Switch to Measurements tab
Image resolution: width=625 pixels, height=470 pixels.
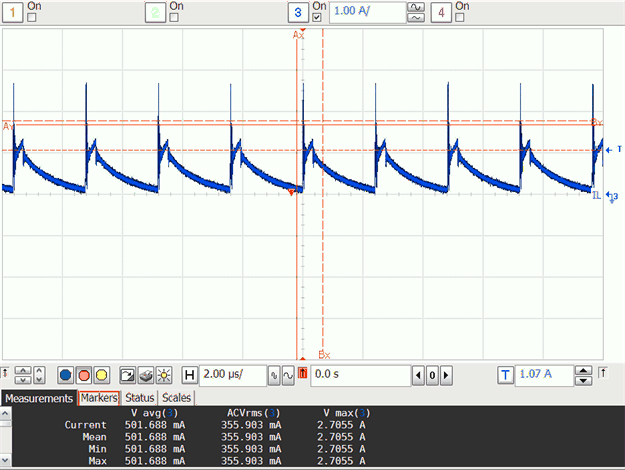click(x=39, y=398)
